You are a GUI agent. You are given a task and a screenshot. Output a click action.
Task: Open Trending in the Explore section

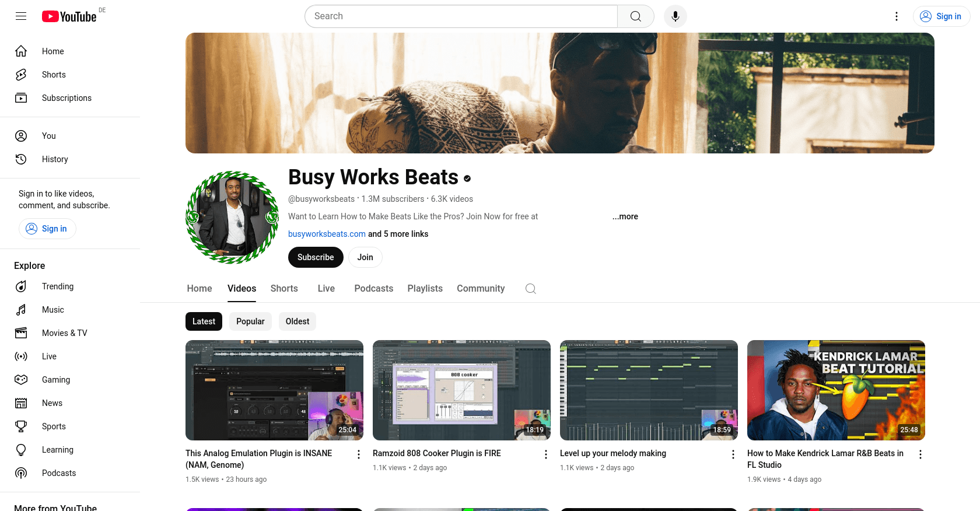coord(57,286)
